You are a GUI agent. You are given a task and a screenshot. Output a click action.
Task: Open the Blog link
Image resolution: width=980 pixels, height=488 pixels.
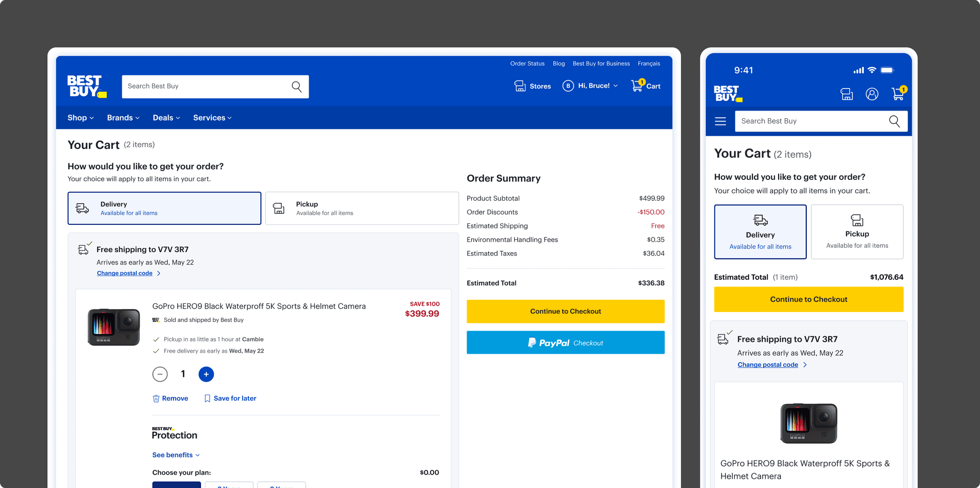[559, 64]
